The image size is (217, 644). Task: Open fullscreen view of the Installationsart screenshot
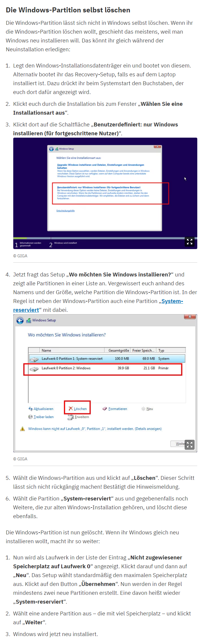click(190, 242)
